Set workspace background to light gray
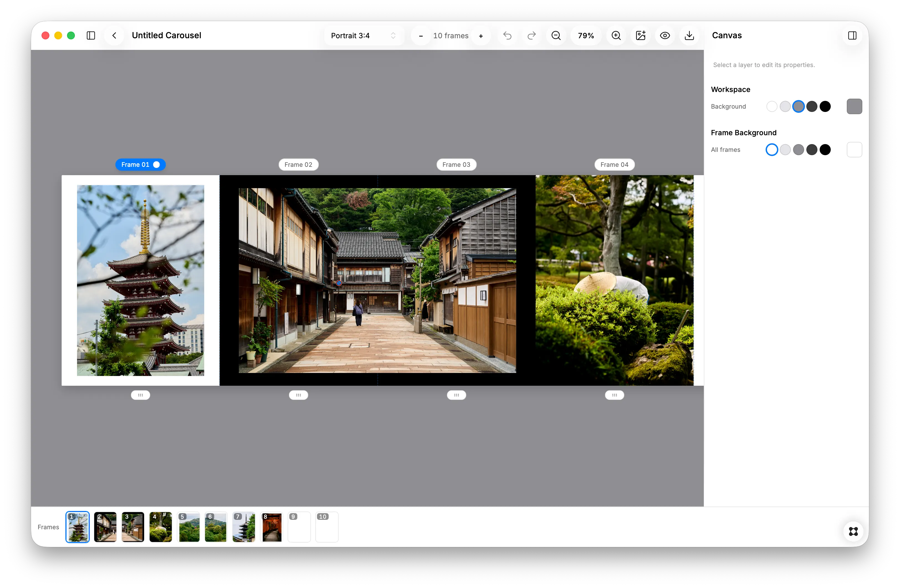900x588 pixels. pyautogui.click(x=785, y=107)
